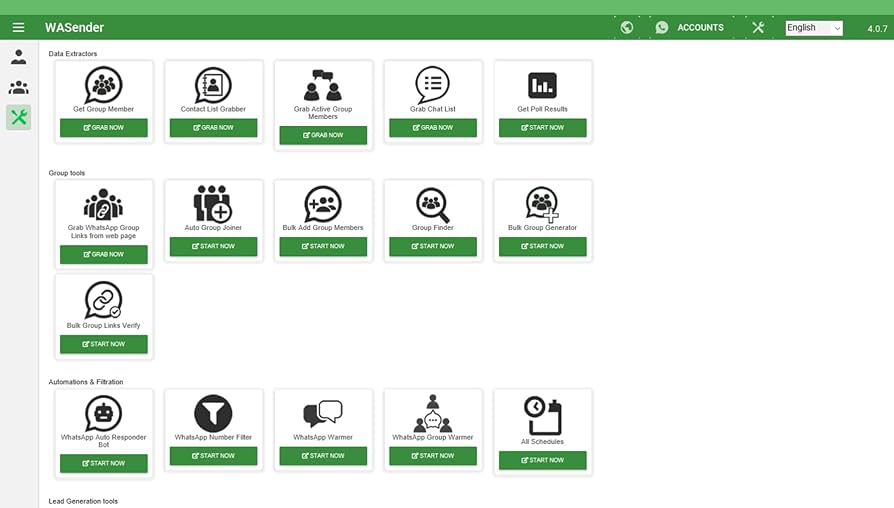
Task: Click the All Schedules clock icon
Action: [x=542, y=415]
